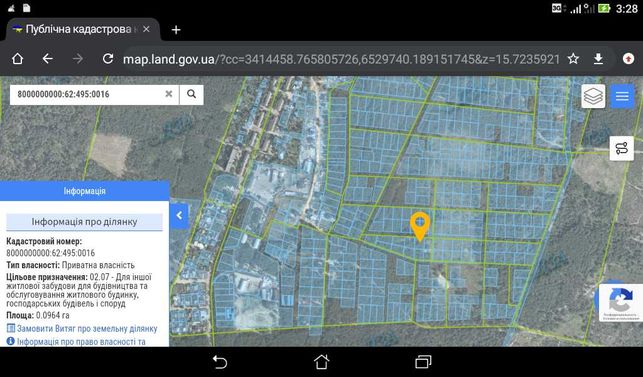This screenshot has height=377, width=643.
Task: Go to browser home page
Action: (x=17, y=59)
